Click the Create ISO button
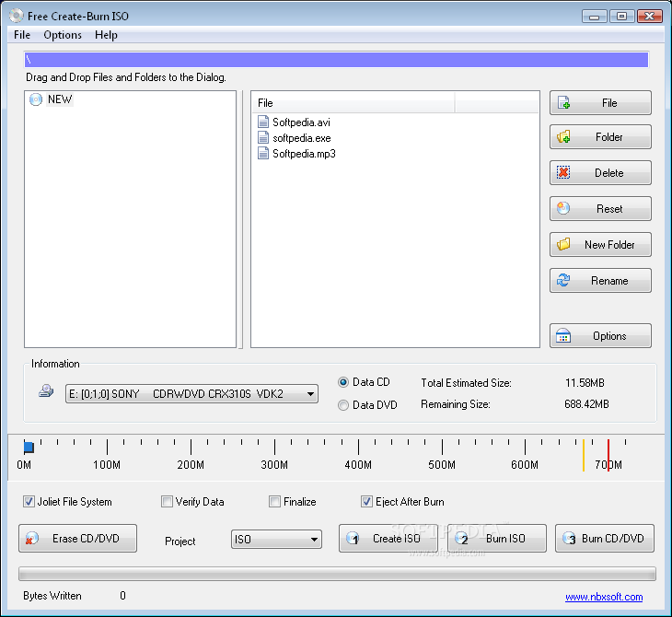Viewport: 672px width, 617px height. pyautogui.click(x=388, y=539)
